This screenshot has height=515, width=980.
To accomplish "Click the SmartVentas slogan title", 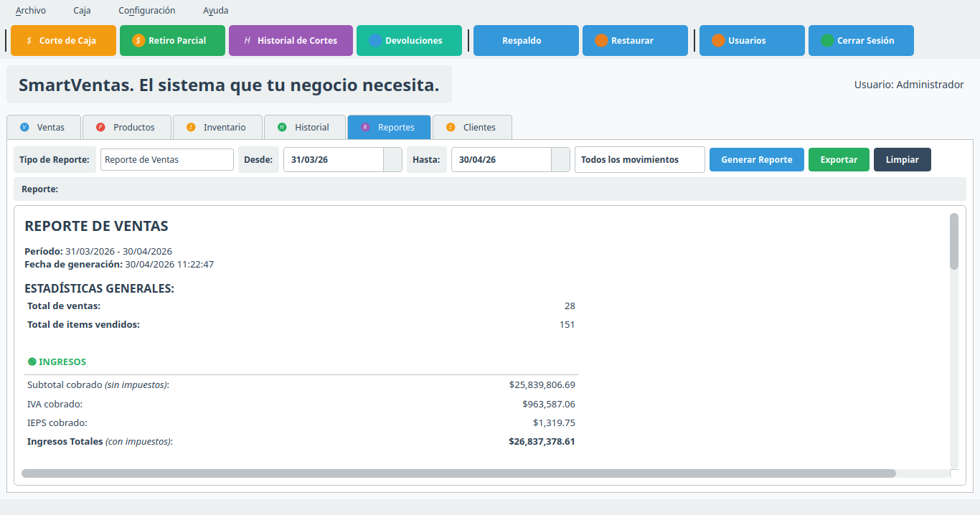I will pos(229,85).
